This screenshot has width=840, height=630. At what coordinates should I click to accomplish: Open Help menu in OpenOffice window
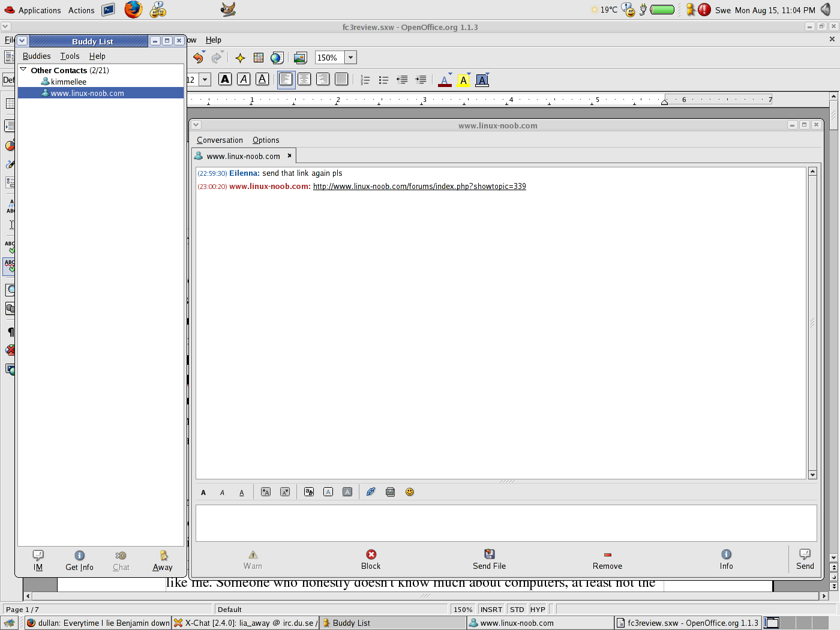click(x=214, y=40)
